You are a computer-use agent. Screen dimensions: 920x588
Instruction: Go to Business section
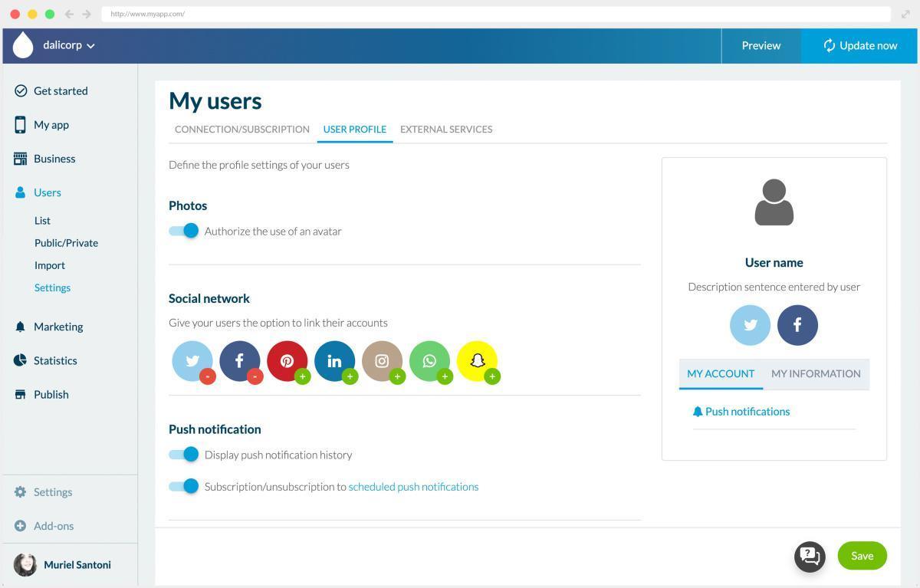point(44,159)
